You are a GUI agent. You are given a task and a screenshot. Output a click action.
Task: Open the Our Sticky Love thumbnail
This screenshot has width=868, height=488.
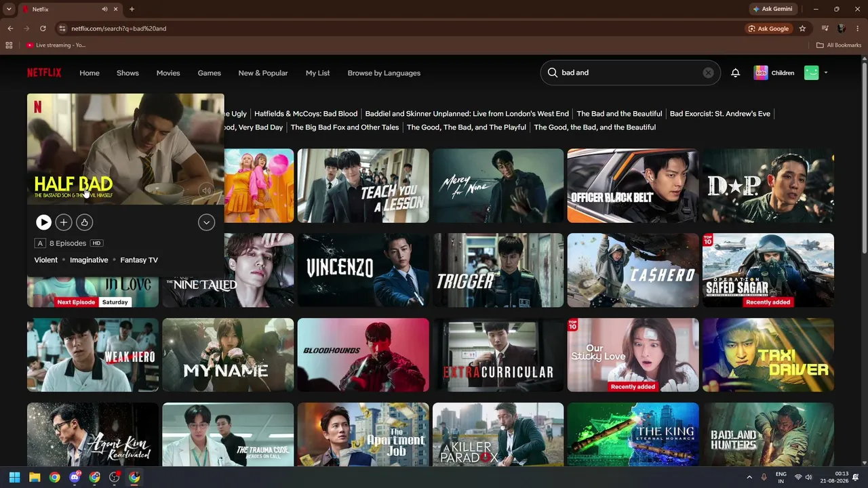633,355
